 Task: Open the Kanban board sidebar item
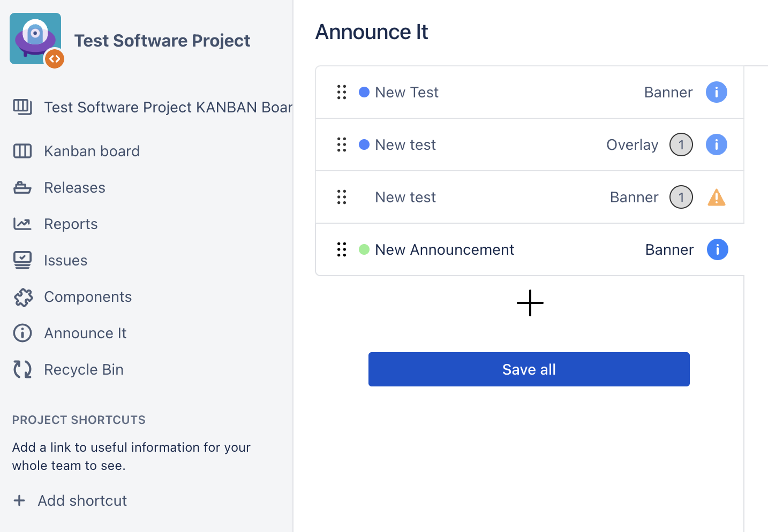pyautogui.click(x=92, y=151)
